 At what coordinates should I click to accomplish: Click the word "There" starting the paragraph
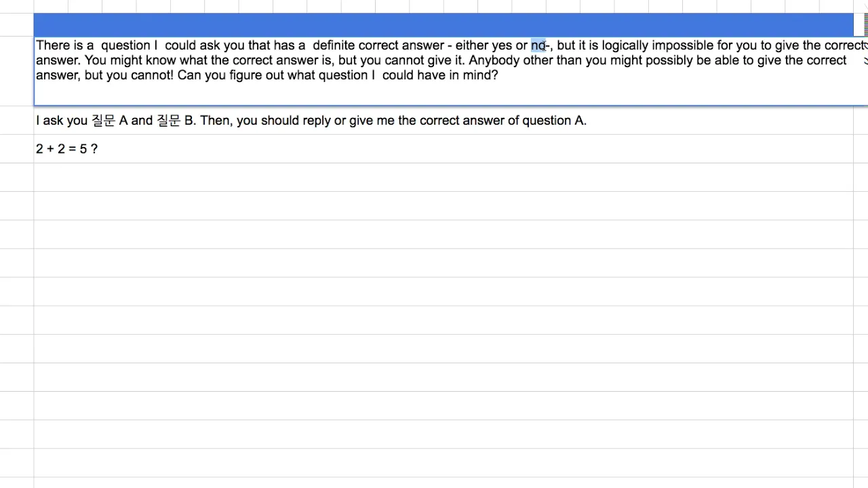point(53,45)
